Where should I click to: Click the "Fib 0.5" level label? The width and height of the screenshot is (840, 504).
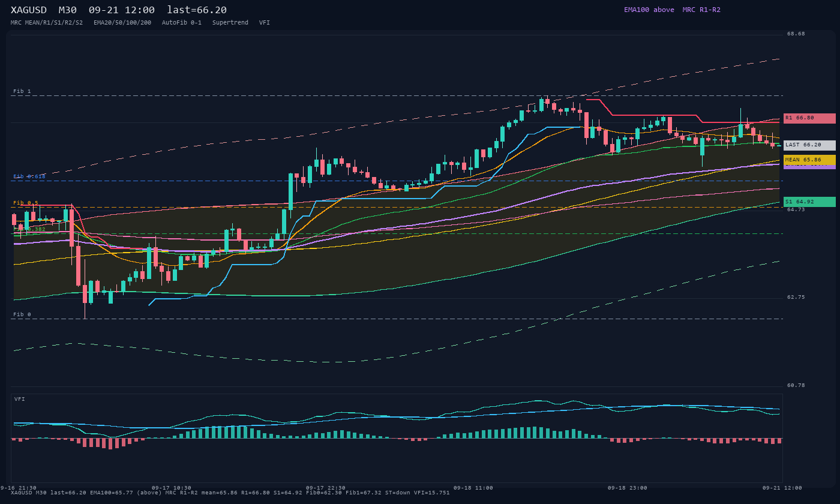pyautogui.click(x=26, y=203)
